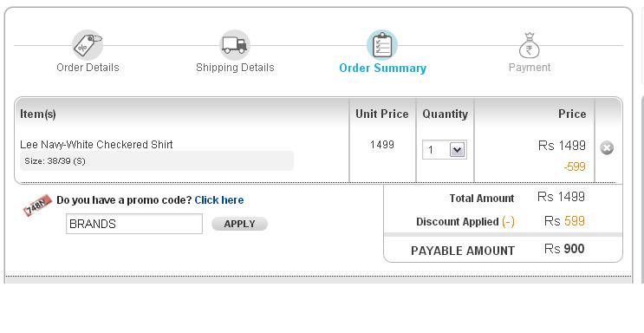Image resolution: width=644 pixels, height=333 pixels.
Task: Focus the promo code field containing BRANDS
Action: tap(134, 224)
